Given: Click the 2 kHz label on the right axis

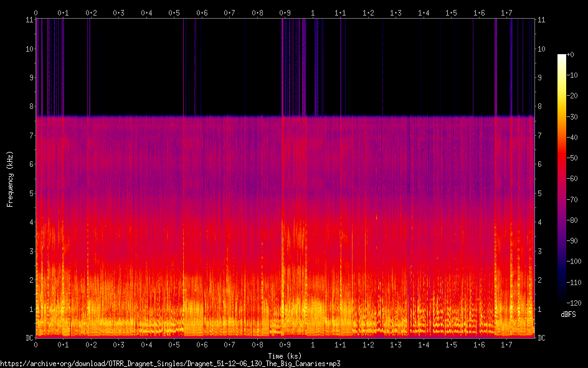Looking at the screenshot, I should [x=540, y=280].
